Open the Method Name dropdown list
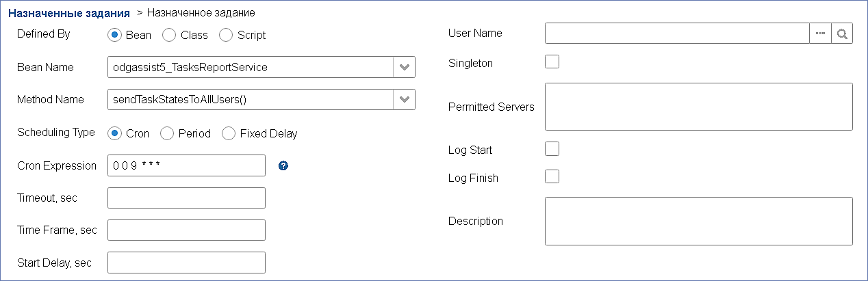Viewport: 868px width, 281px height. click(404, 99)
